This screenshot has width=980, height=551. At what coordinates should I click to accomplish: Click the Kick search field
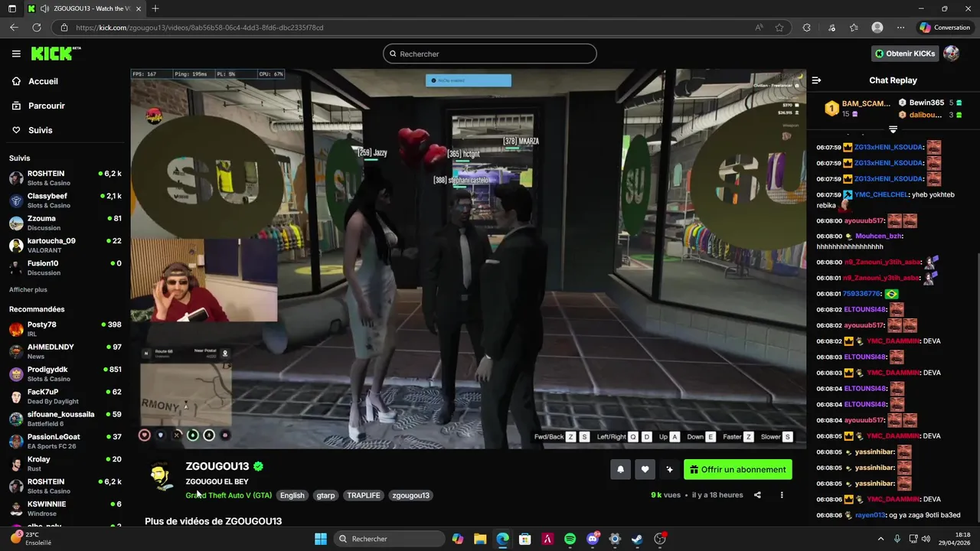click(x=490, y=54)
